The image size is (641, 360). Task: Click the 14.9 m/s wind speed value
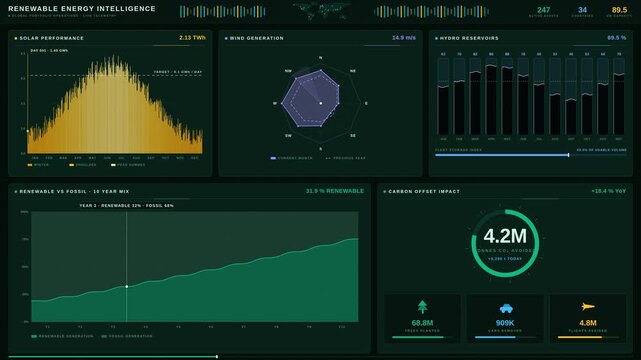(404, 38)
